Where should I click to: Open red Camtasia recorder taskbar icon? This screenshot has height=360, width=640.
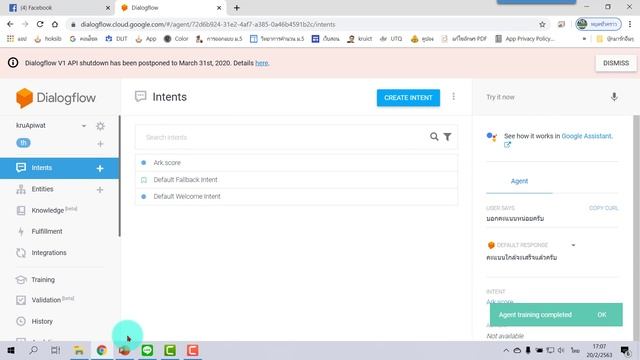[193, 350]
